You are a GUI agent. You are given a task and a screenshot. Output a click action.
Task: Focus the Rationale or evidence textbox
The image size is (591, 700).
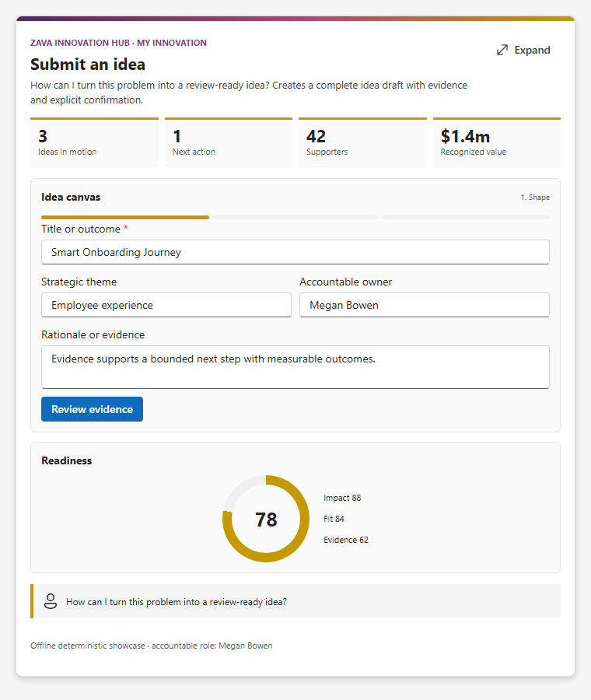tap(295, 367)
